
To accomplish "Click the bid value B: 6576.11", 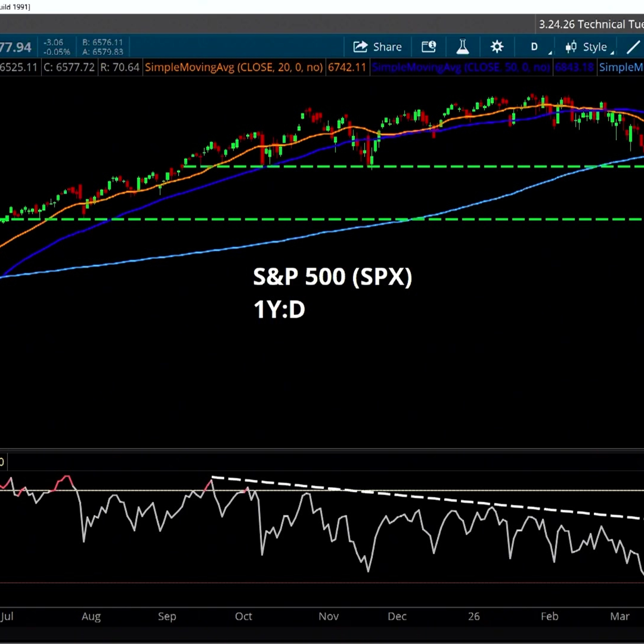I will (103, 42).
